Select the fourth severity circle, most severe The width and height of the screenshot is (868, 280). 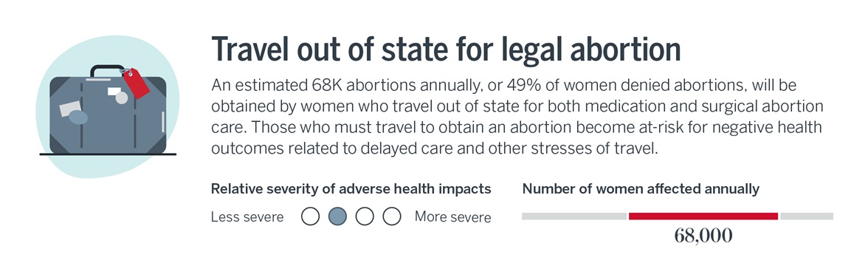click(391, 216)
